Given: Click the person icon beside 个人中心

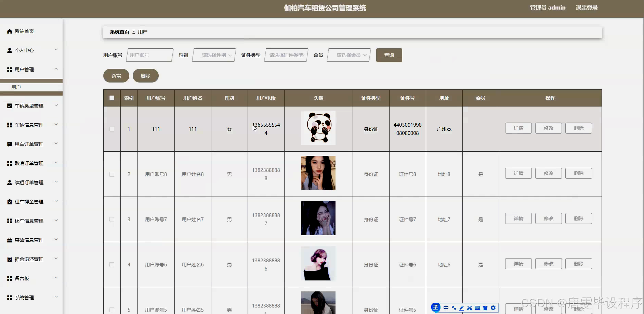Looking at the screenshot, I should 10,50.
